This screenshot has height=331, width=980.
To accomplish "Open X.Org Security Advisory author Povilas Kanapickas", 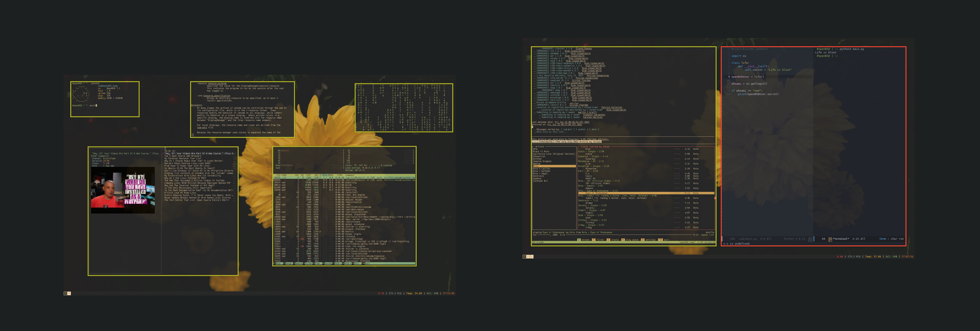I will tap(598, 75).
